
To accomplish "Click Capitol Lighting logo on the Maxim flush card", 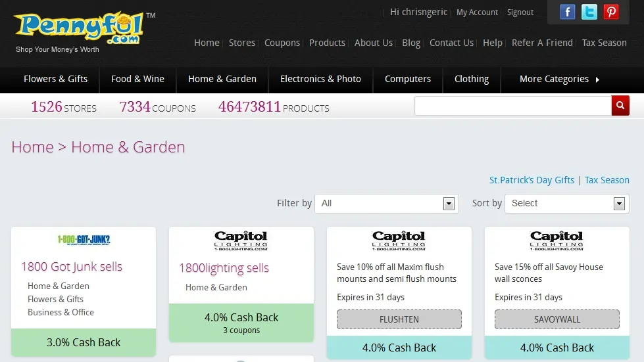I will point(399,240).
